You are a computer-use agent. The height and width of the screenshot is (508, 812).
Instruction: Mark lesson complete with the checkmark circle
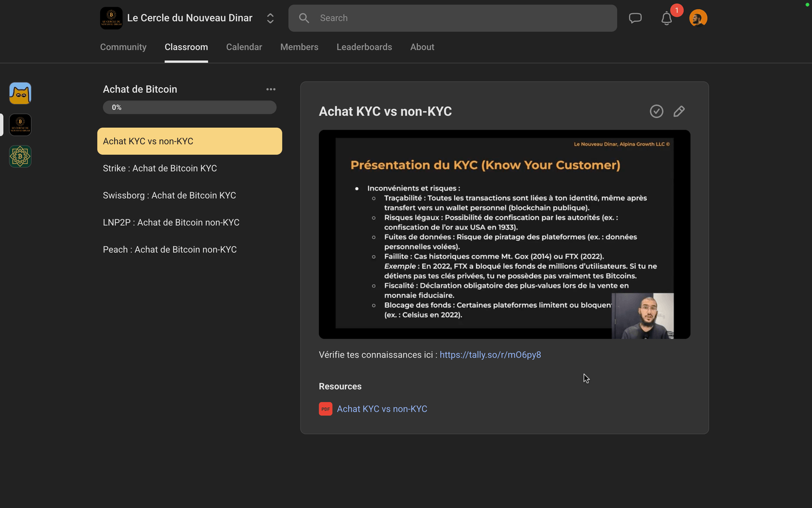click(x=657, y=111)
